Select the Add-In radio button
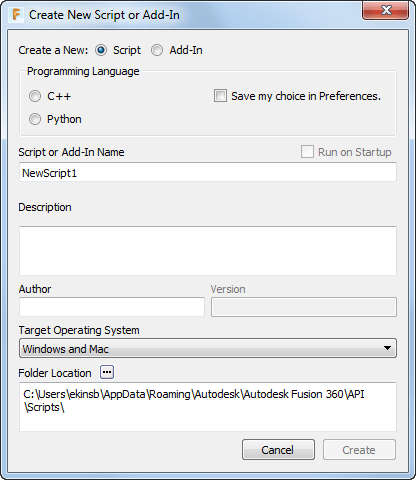416x480 pixels. 157,50
